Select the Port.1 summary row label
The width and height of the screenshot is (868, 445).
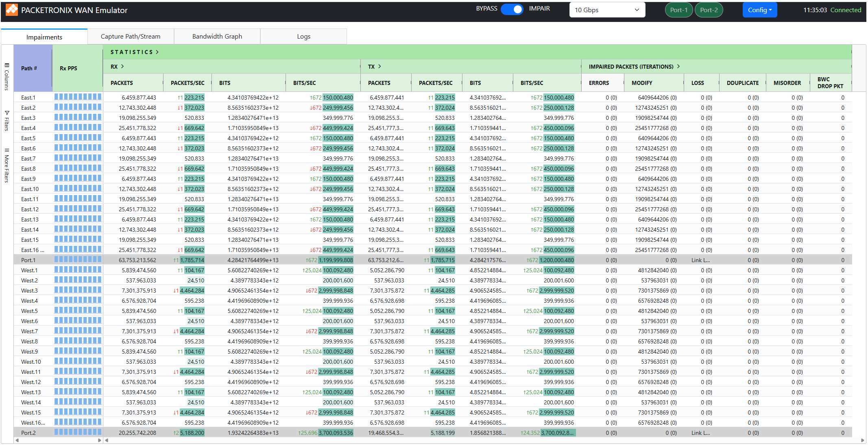point(28,260)
